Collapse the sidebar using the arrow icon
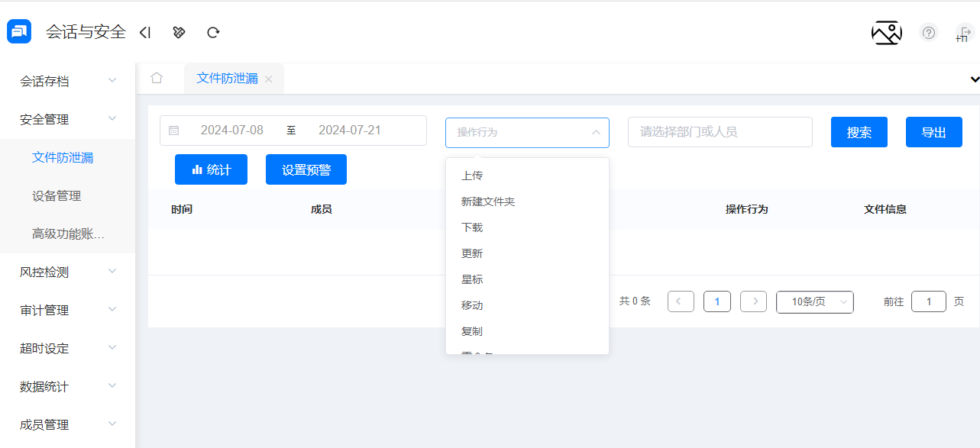980x448 pixels. tap(145, 32)
